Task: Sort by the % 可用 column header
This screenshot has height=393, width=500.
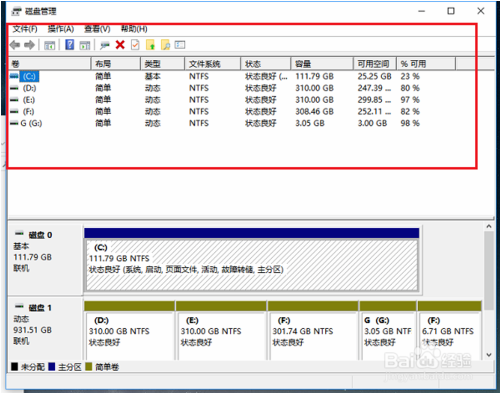Action: tap(426, 64)
